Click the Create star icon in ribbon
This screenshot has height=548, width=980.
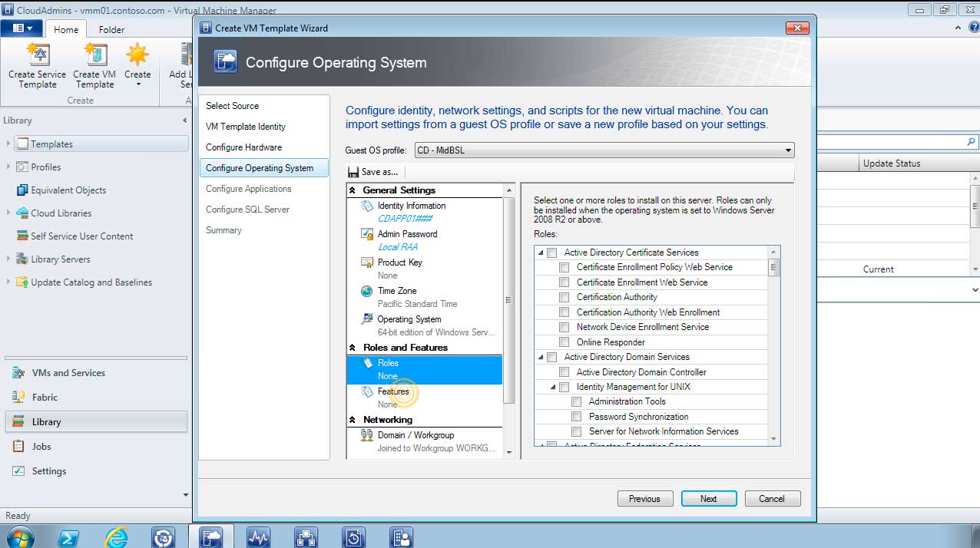click(x=137, y=55)
